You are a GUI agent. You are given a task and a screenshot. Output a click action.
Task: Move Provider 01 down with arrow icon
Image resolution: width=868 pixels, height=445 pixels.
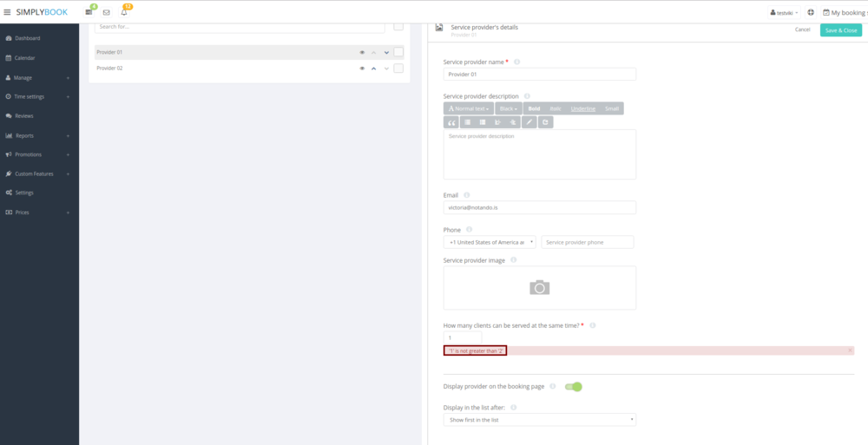click(x=386, y=52)
